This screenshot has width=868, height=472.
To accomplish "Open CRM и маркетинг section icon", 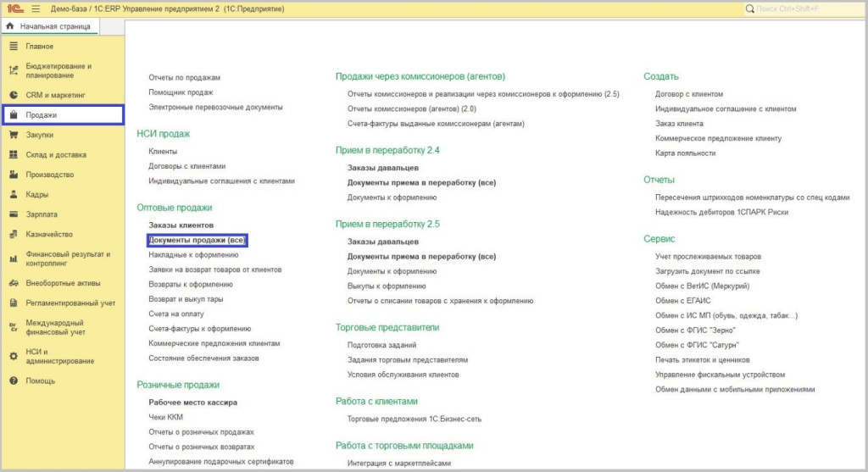I will pyautogui.click(x=14, y=95).
